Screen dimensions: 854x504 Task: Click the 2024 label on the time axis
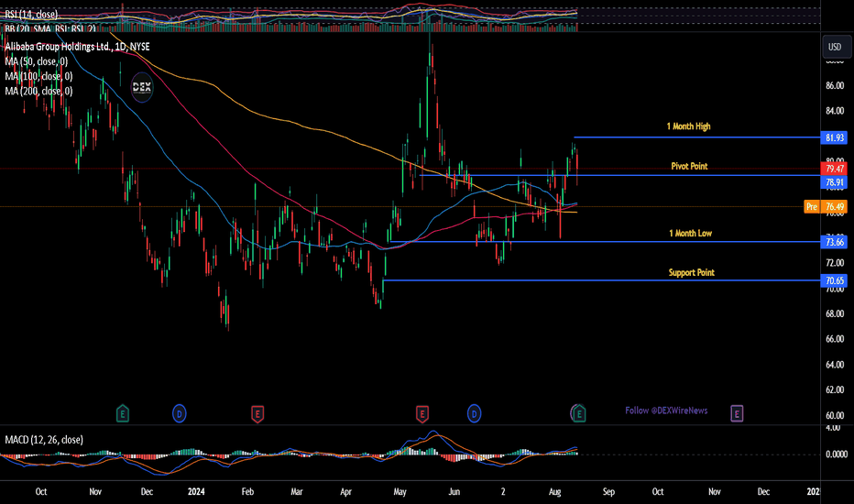(196, 491)
